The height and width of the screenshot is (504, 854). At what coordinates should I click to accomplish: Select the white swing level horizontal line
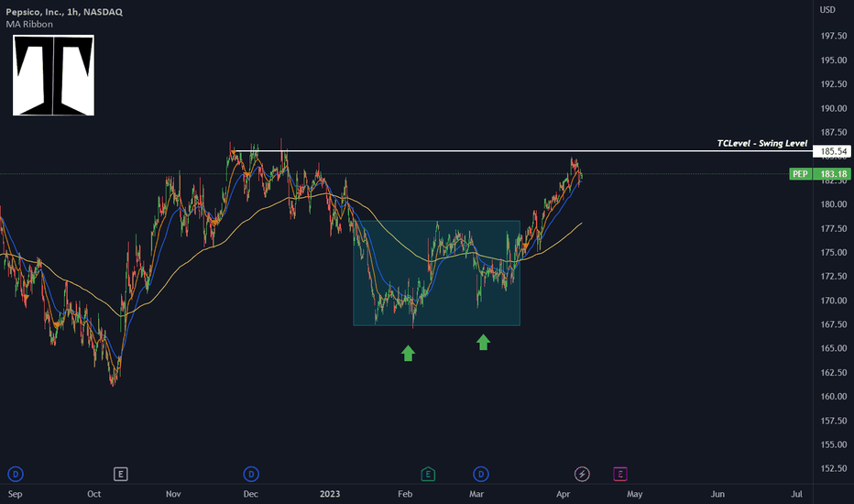tap(521, 151)
